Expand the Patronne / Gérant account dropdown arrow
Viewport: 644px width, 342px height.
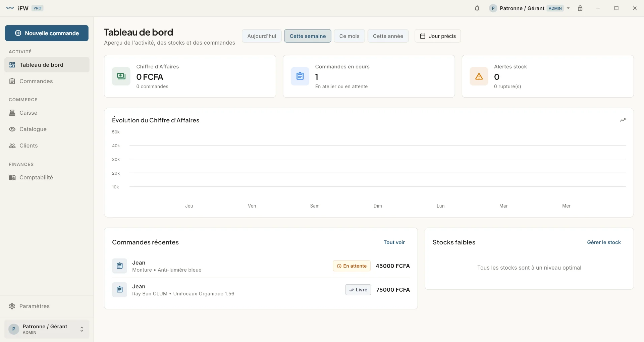click(x=568, y=8)
